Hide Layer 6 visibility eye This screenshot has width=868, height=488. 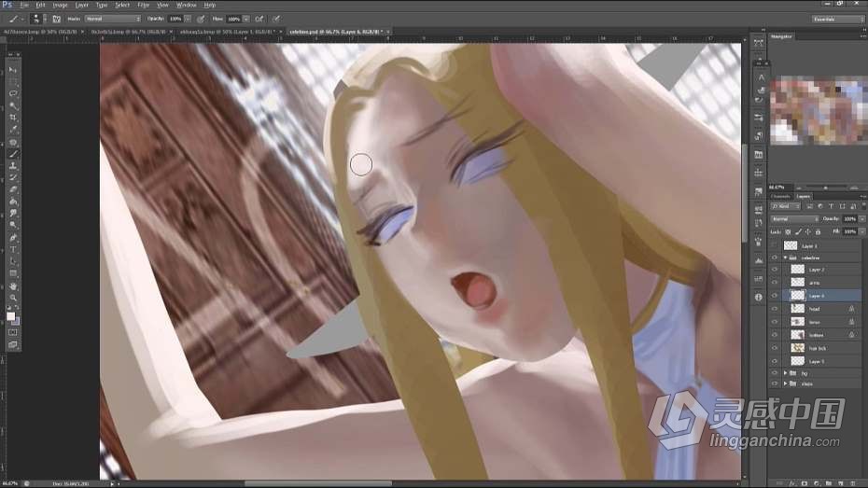point(775,296)
